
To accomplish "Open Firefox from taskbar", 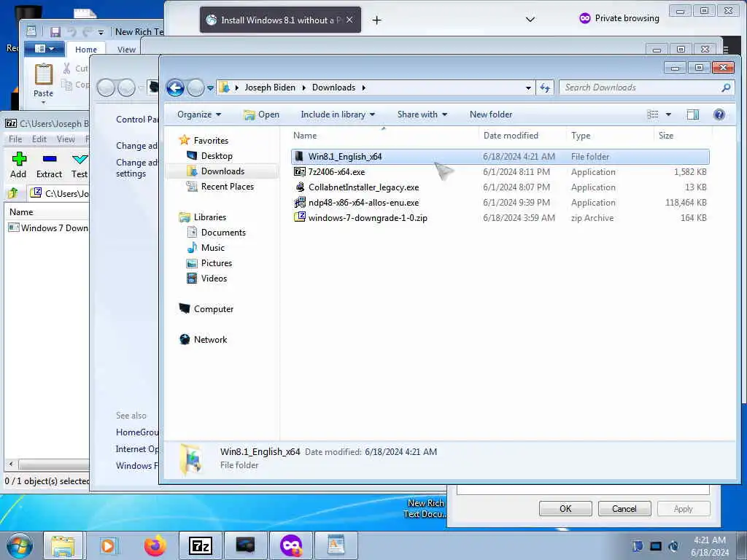I will 155,545.
